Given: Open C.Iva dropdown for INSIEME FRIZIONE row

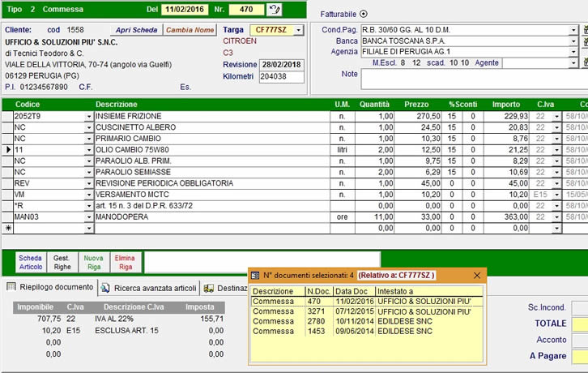Looking at the screenshot, I should (557, 117).
